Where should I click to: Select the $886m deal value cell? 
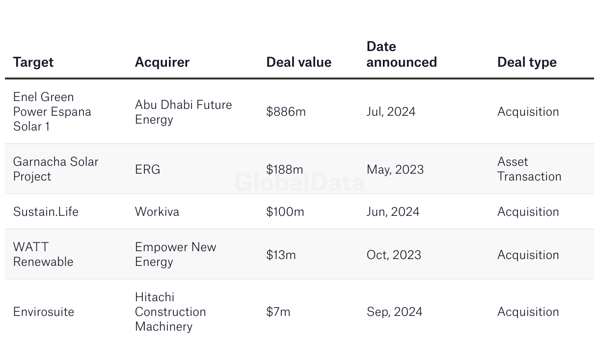[x=286, y=112]
